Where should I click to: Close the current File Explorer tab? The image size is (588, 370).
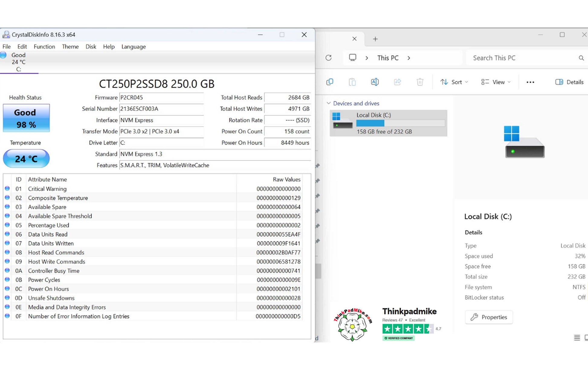pos(354,39)
